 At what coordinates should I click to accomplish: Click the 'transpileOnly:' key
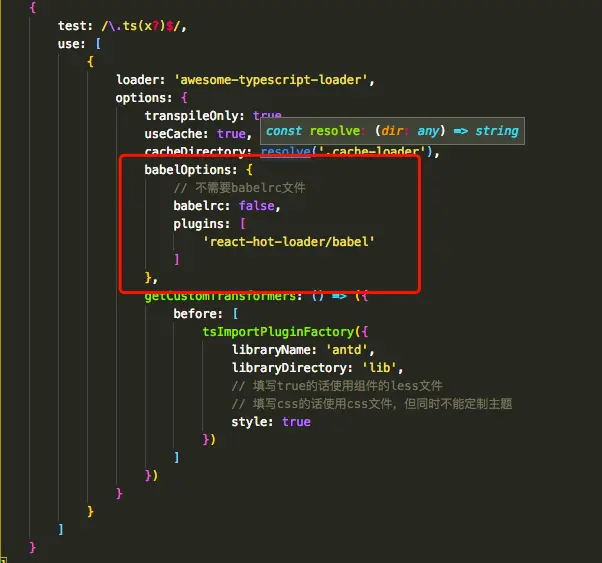[194, 116]
